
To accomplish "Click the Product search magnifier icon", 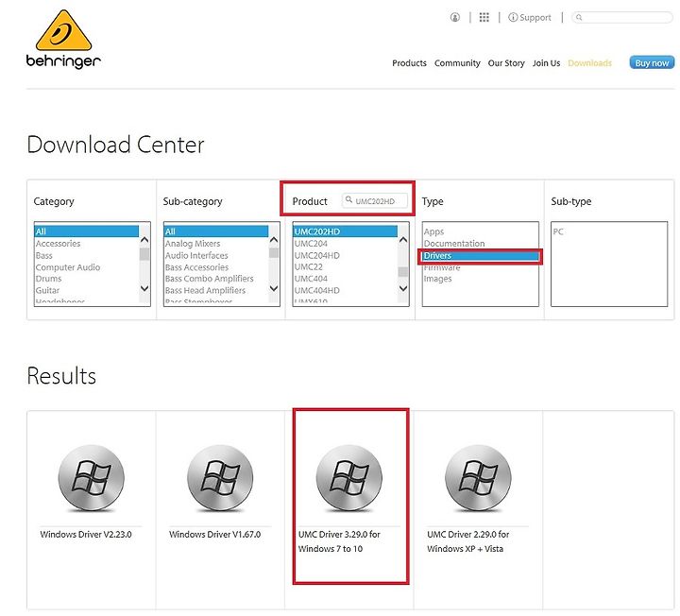I will 348,200.
